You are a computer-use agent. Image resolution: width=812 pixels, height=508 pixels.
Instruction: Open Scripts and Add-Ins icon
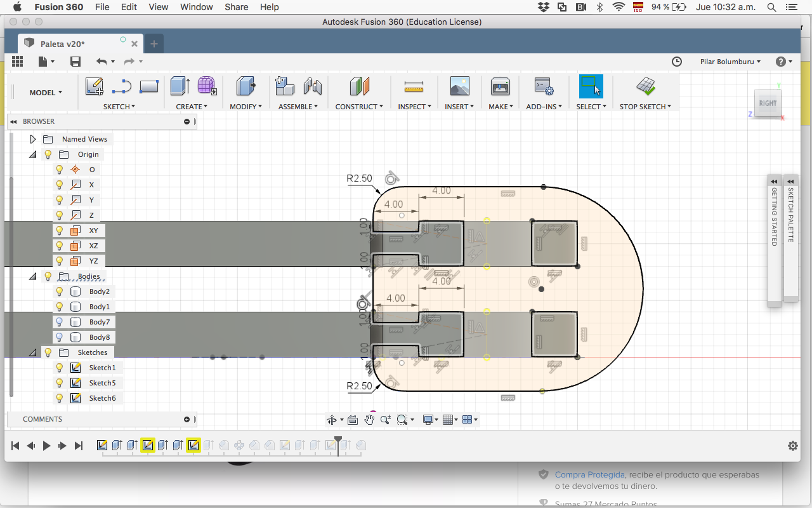pyautogui.click(x=544, y=86)
